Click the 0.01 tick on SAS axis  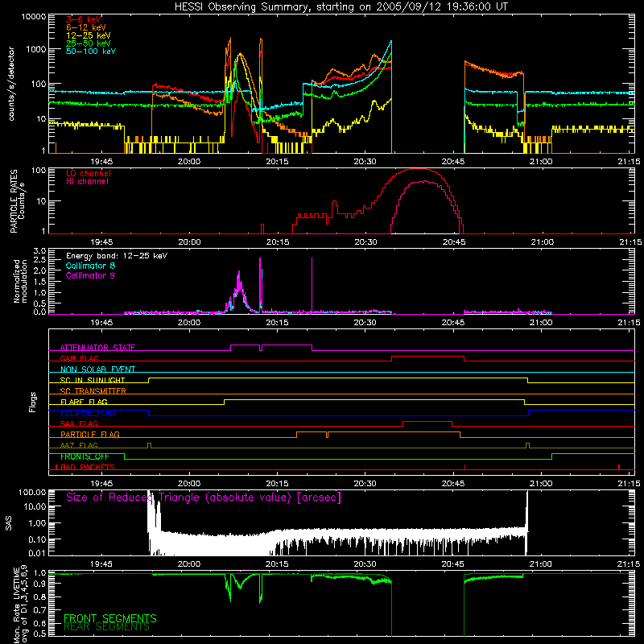[x=37, y=553]
